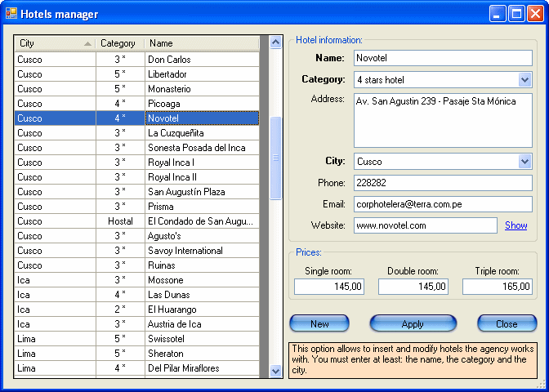Select the Libertador hotel row

click(137, 74)
